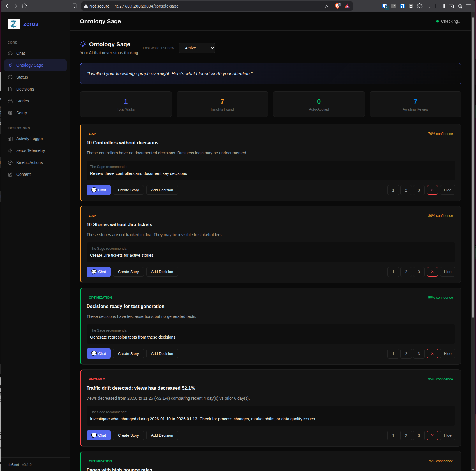The width and height of the screenshot is (476, 471).
Task: Open the Active status dropdown
Action: [197, 48]
